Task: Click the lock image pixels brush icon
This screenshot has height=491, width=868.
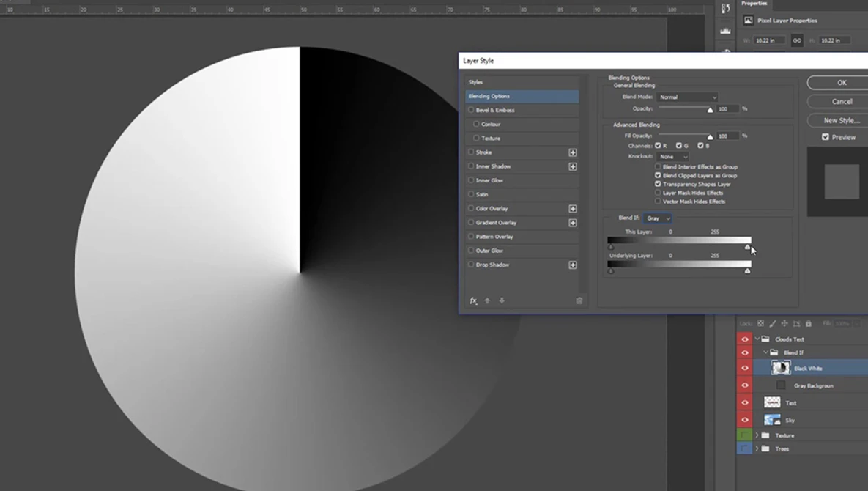Action: point(773,323)
